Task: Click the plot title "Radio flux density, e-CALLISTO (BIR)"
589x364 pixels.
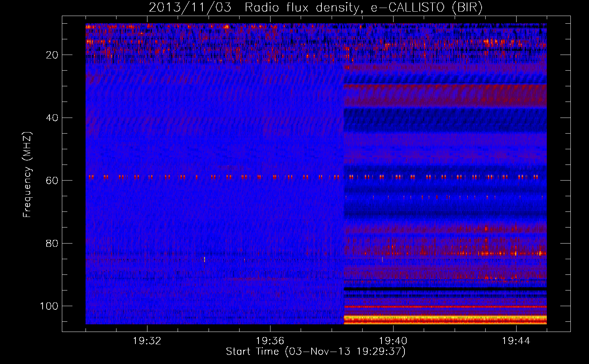Action: coord(363,8)
